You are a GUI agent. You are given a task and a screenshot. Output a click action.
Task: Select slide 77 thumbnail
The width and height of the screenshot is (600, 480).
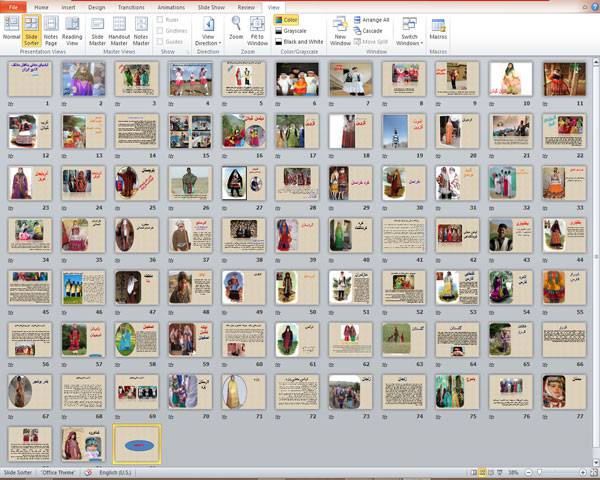(564, 392)
